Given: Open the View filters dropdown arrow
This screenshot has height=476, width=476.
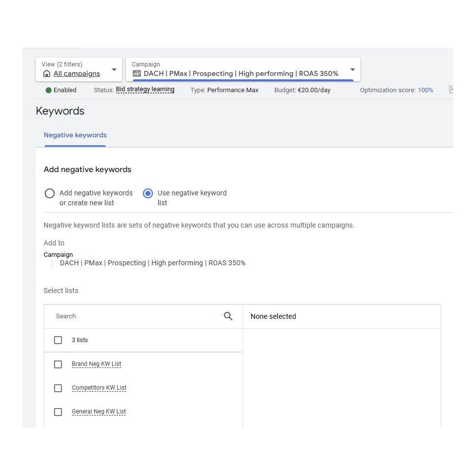Looking at the screenshot, I should point(114,69).
